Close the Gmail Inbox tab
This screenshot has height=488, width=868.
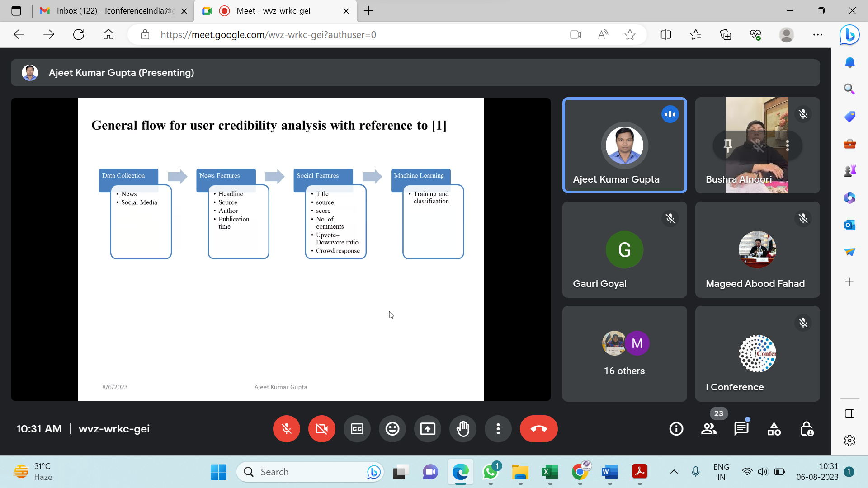pos(184,11)
